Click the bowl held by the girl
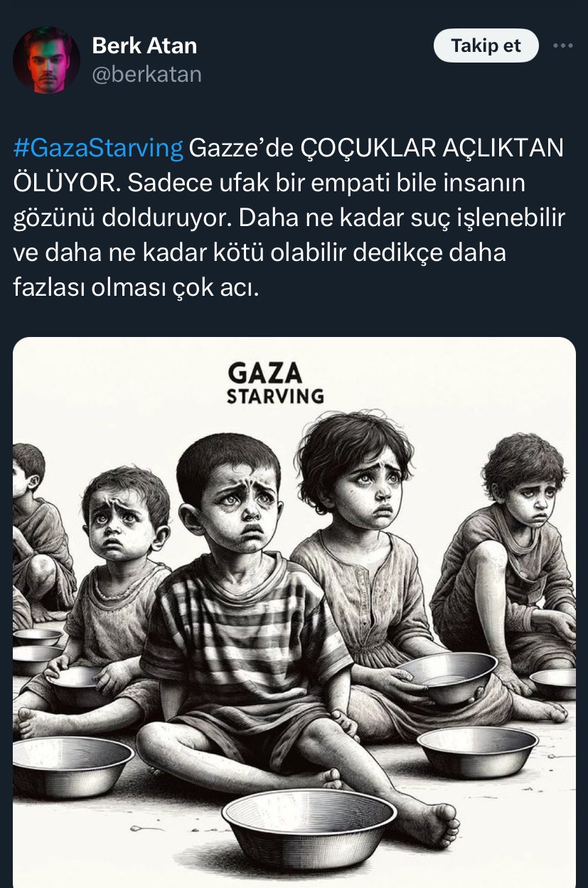This screenshot has width=588, height=888. pyautogui.click(x=446, y=677)
